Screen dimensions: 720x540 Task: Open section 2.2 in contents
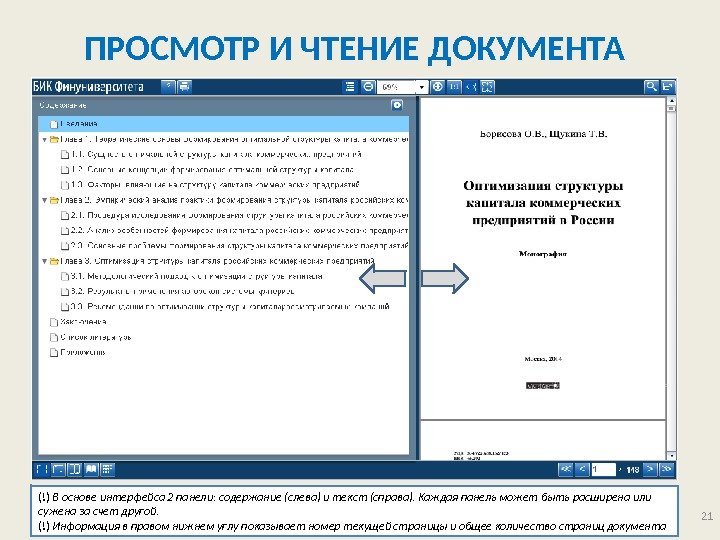coord(235,231)
